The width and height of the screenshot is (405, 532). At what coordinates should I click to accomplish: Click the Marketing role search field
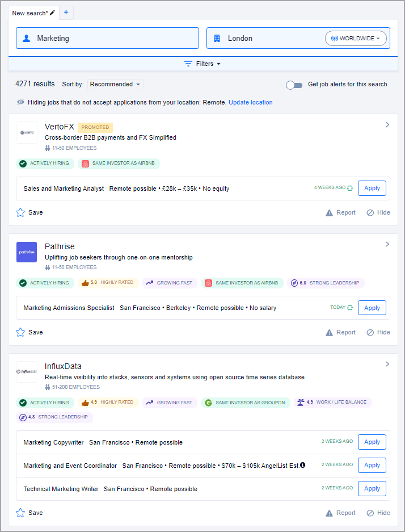pos(108,39)
